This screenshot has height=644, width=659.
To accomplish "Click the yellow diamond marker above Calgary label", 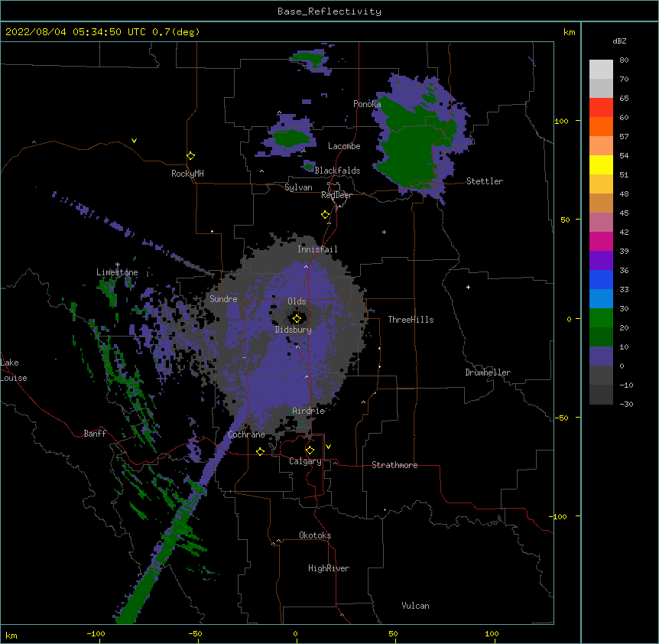I will pyautogui.click(x=310, y=450).
